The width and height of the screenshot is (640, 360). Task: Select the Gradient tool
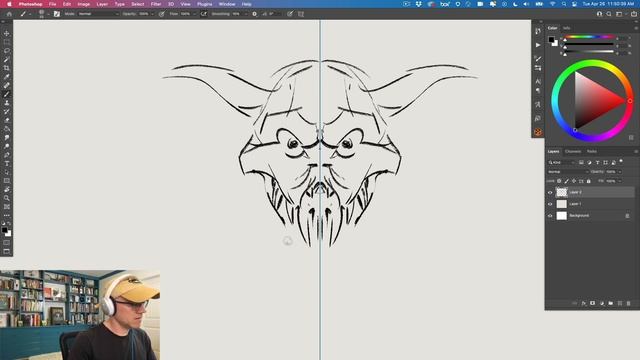(7, 129)
